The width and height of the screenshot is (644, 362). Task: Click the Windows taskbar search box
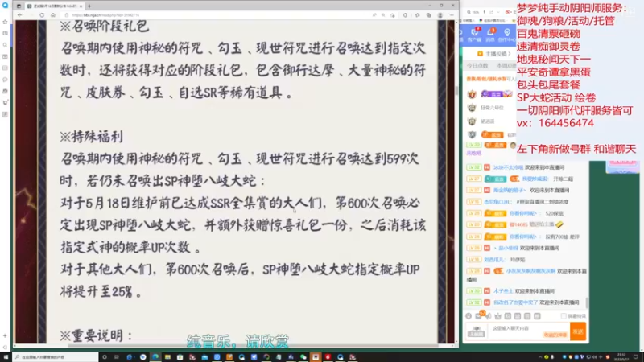pyautogui.click(x=55, y=357)
